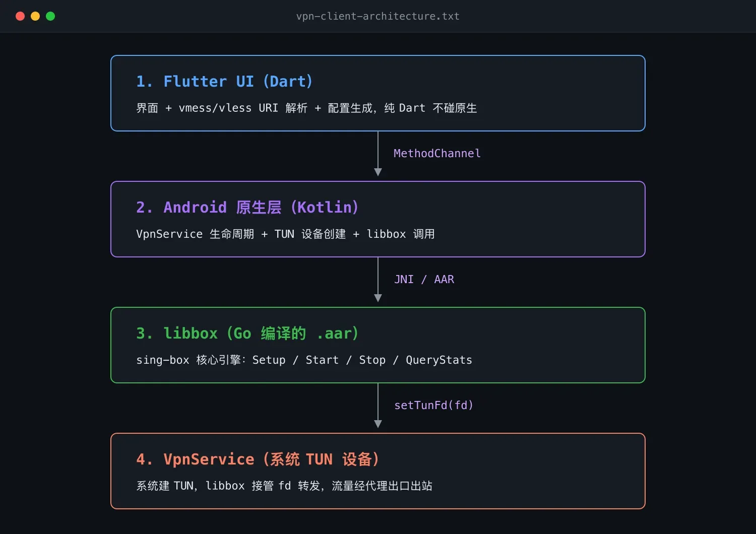Click the setTunFd(fd) connector label
The height and width of the screenshot is (534, 756).
click(434, 405)
